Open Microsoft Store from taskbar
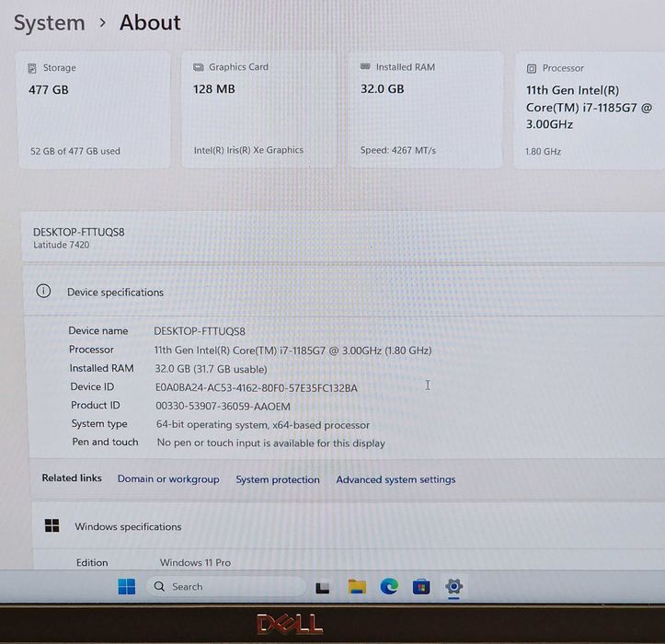665x644 pixels. (421, 587)
